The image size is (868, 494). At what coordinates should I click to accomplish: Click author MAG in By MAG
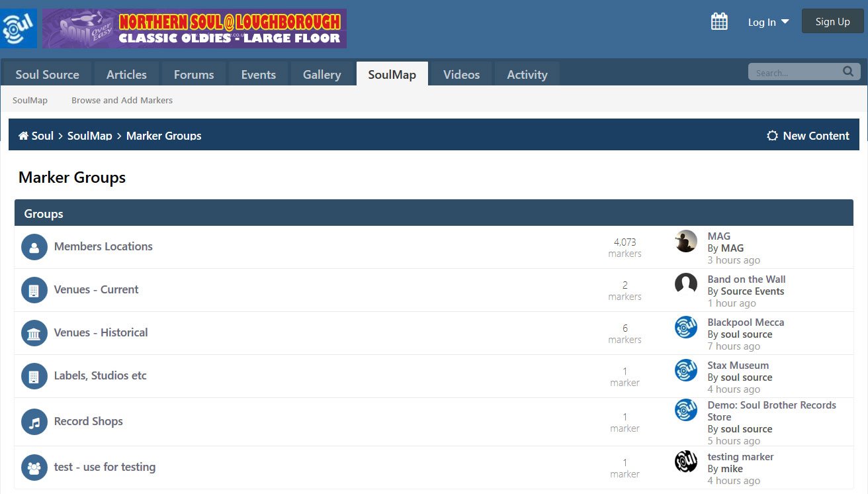(732, 248)
